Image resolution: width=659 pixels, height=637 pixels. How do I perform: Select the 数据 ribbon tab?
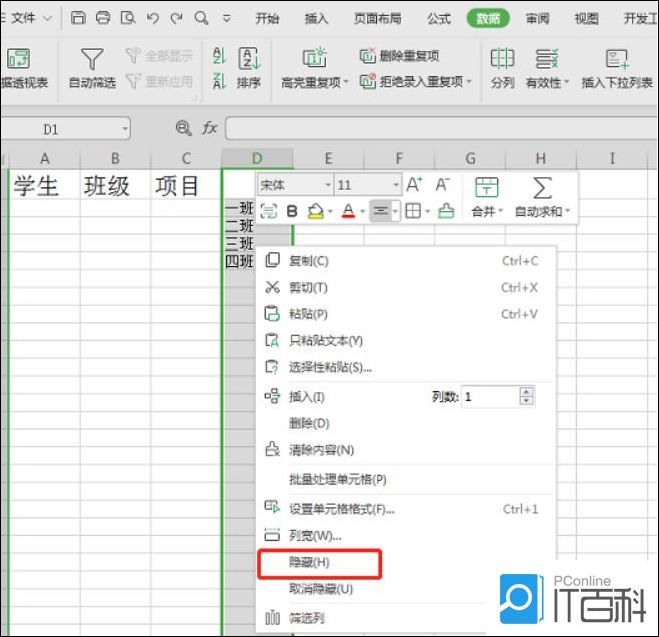(x=488, y=18)
